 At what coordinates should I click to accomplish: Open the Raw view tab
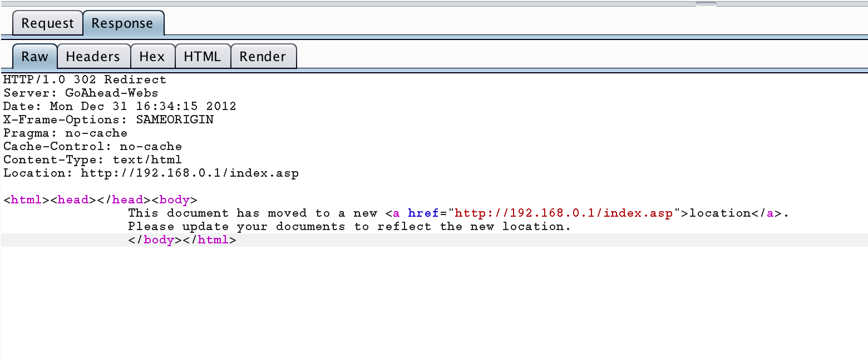pos(34,56)
